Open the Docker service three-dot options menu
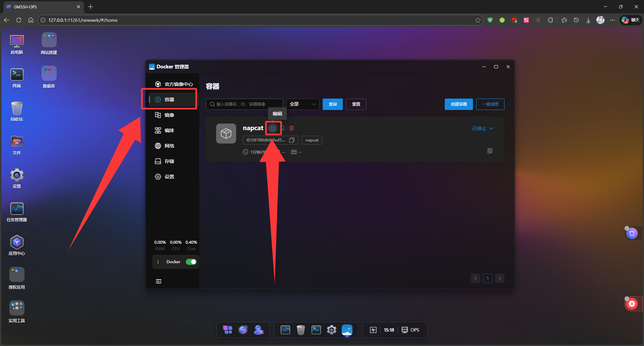This screenshot has height=346, width=644. (158, 262)
